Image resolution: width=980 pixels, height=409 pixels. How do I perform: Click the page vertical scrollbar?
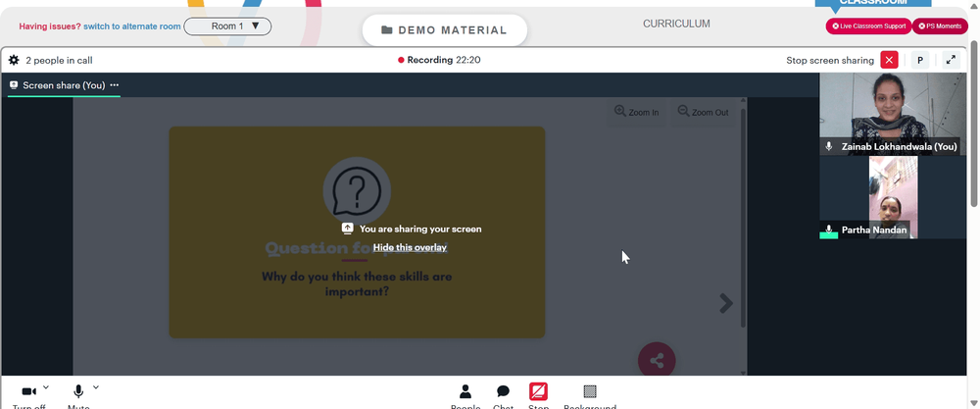[974, 122]
